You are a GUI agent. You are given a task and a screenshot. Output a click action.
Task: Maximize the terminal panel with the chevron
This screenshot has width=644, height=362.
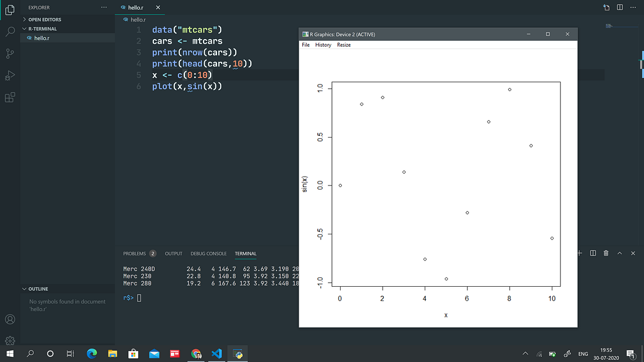620,253
